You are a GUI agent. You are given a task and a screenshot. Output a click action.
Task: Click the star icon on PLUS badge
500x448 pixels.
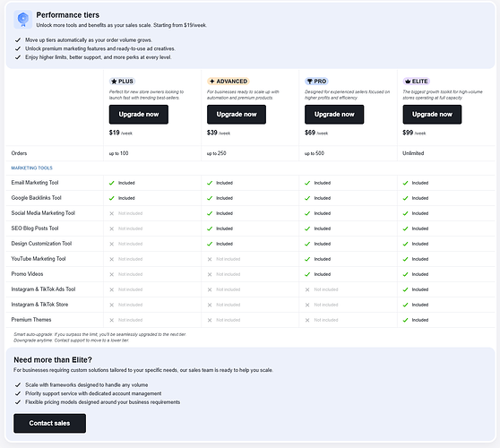click(114, 82)
